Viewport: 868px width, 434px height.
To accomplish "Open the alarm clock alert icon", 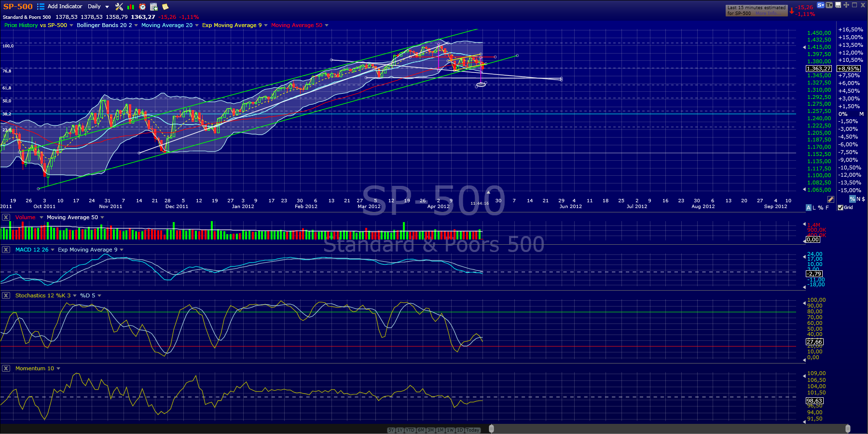I will click(142, 7).
